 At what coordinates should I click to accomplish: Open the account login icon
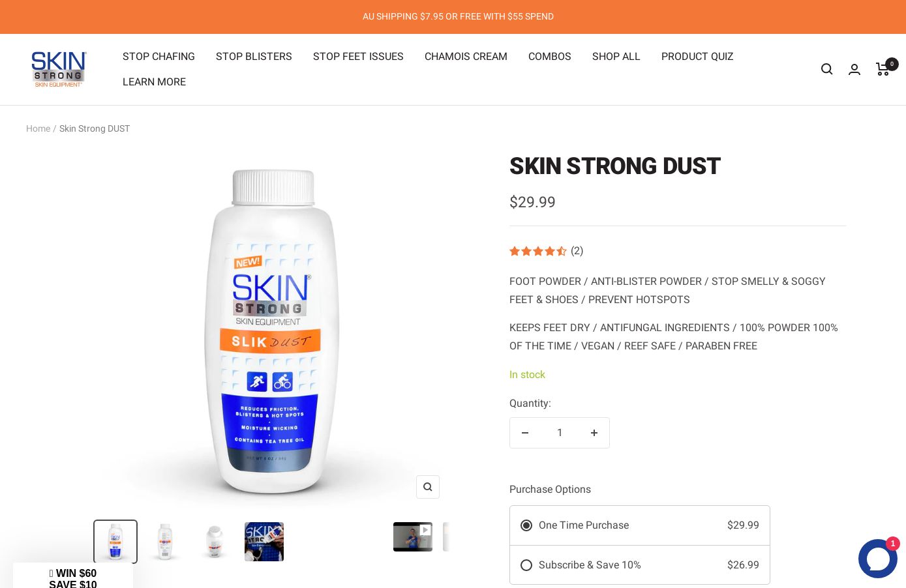tap(854, 69)
